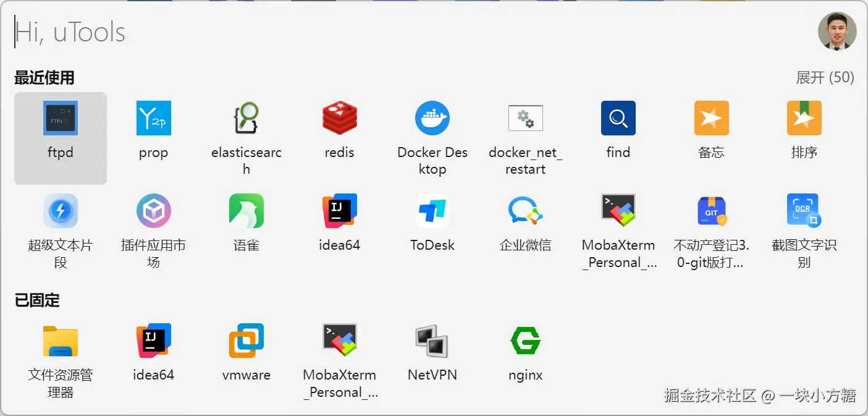Run the docker_net_restart script icon

(525, 118)
